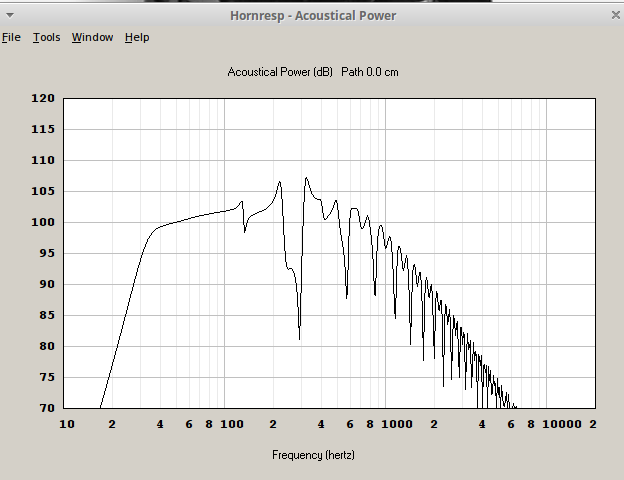Click the 115 dB axis value
Image resolution: width=624 pixels, height=480 pixels.
tap(43, 129)
